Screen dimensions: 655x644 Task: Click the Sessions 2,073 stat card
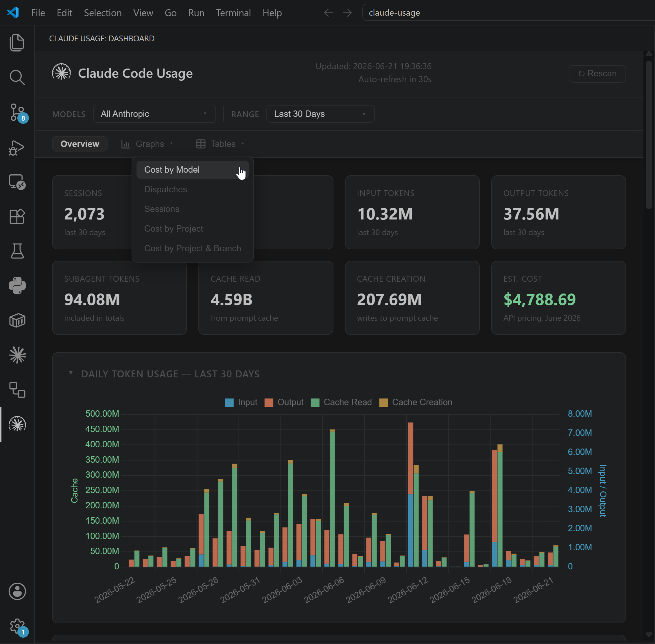coord(92,212)
